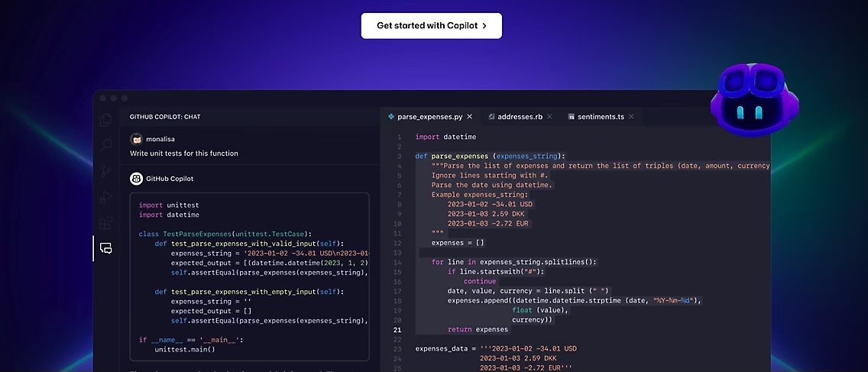This screenshot has height=372, width=868.
Task: Click the import datetime line in the editor
Action: pyautogui.click(x=445, y=137)
